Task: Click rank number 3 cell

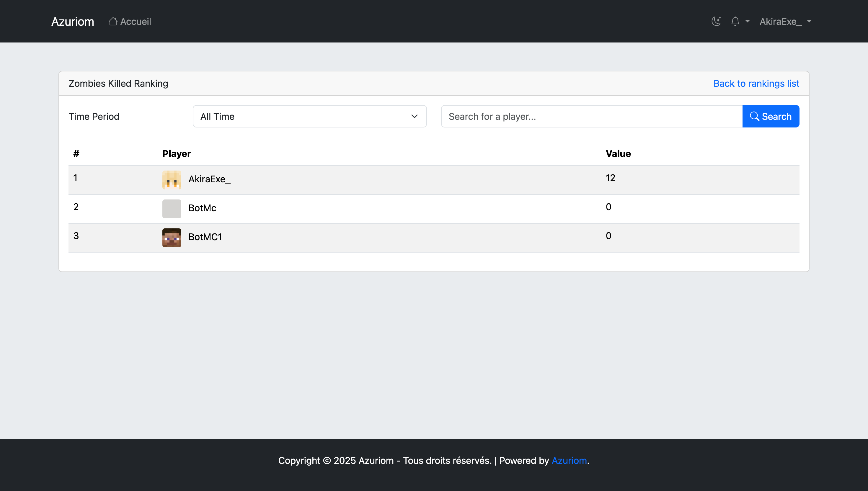Action: (x=76, y=236)
